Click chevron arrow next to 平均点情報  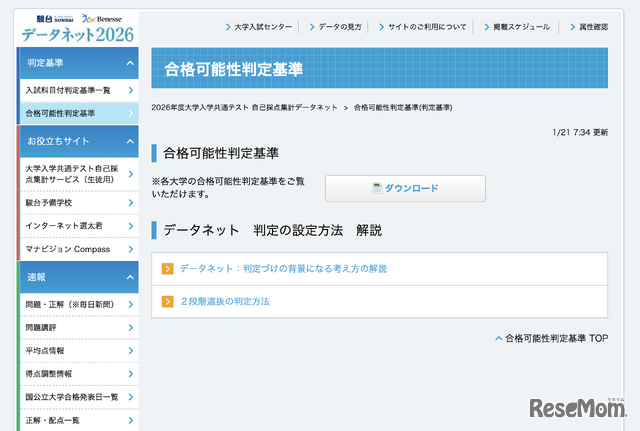(131, 351)
